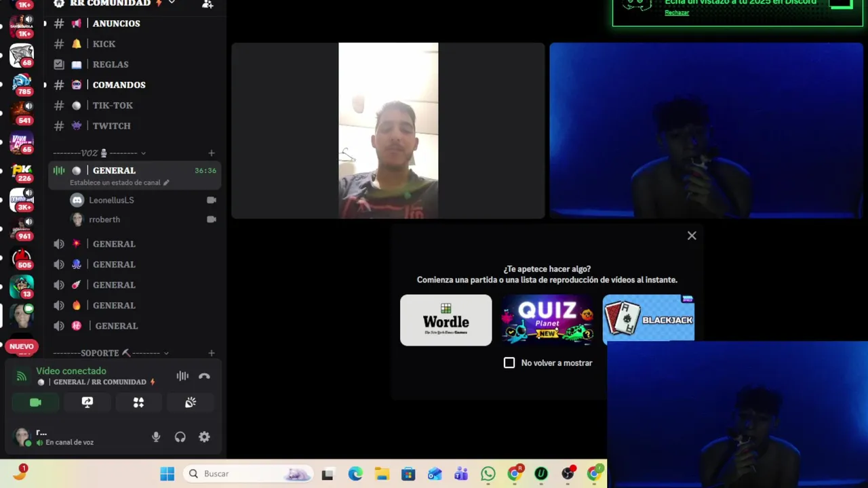Start the Blackjack activity
Viewport: 868px width, 488px height.
648,318
